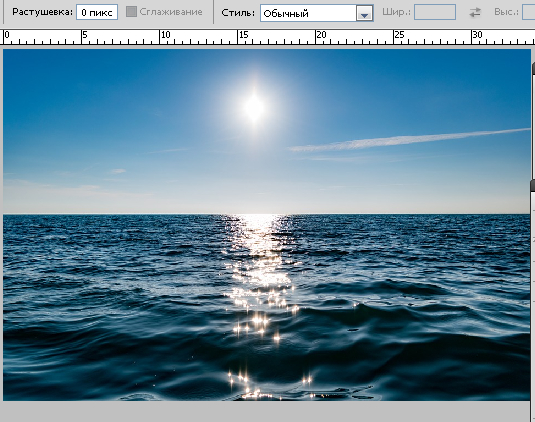Screen dimensions: 535x422
Task: Click the long white contrail cloud in the sky
Action: (409, 140)
